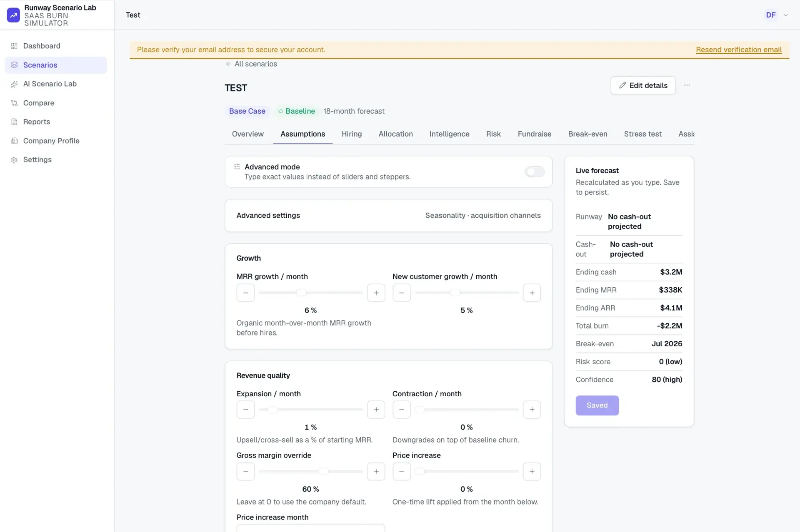This screenshot has height=532, width=800.
Task: Expand the user account chevron
Action: (x=785, y=15)
